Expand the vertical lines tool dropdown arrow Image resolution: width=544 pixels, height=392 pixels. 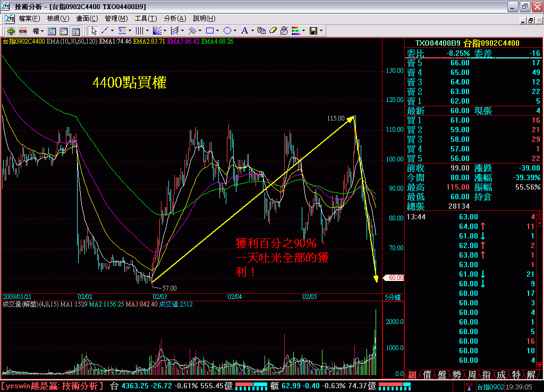pos(148,31)
